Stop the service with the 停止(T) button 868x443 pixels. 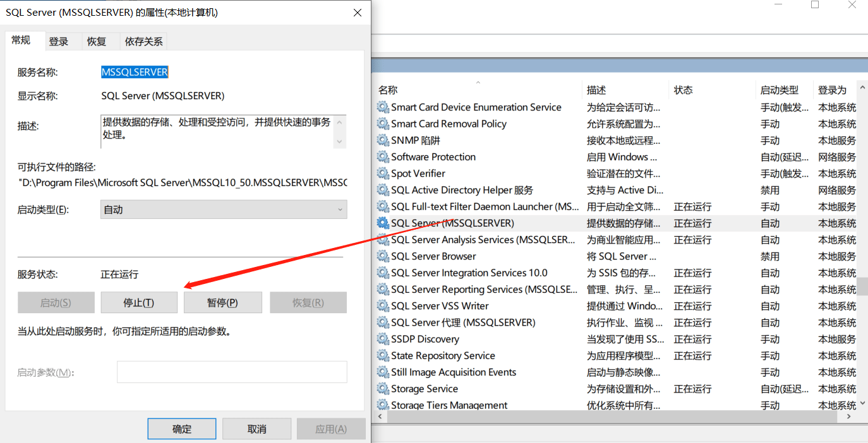tap(139, 302)
